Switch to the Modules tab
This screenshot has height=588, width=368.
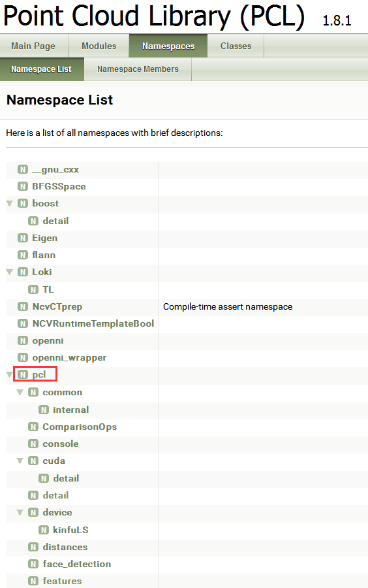coord(99,46)
